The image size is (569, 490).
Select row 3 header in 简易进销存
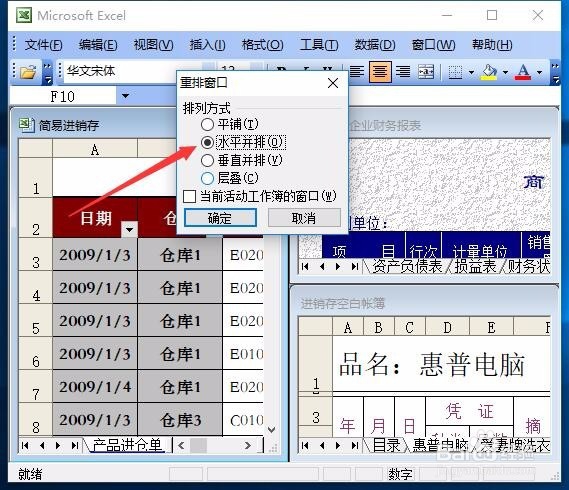(x=36, y=254)
